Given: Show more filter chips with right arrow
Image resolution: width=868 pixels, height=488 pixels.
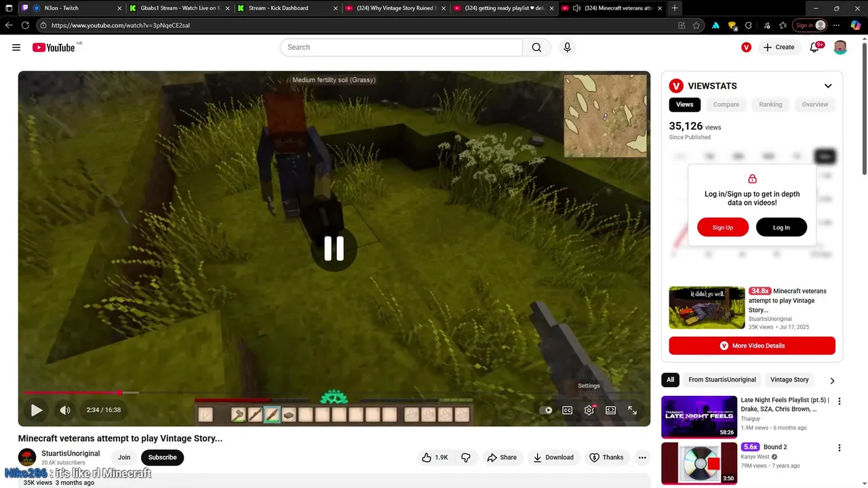Looking at the screenshot, I should pyautogui.click(x=832, y=381).
